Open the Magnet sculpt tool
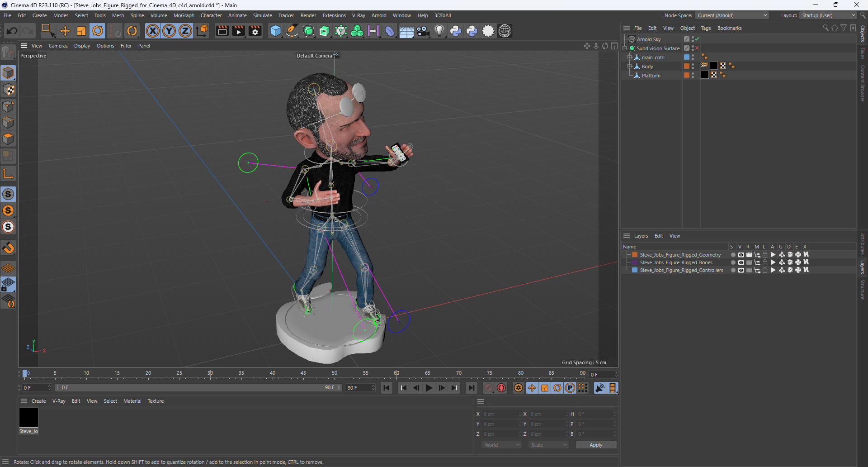Image resolution: width=868 pixels, height=467 pixels. (8, 248)
